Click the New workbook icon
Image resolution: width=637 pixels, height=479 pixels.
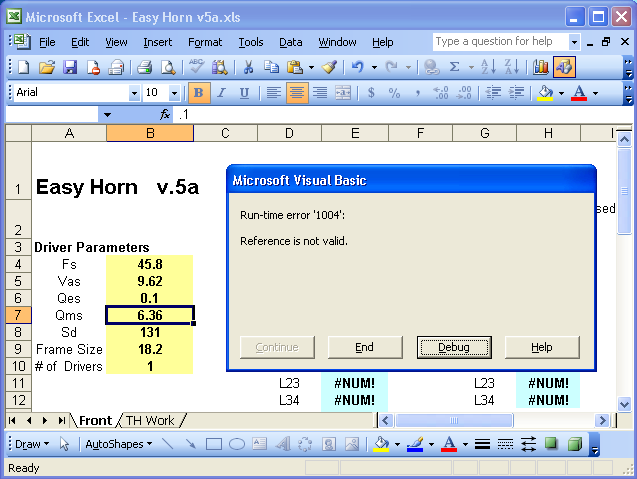(23, 67)
